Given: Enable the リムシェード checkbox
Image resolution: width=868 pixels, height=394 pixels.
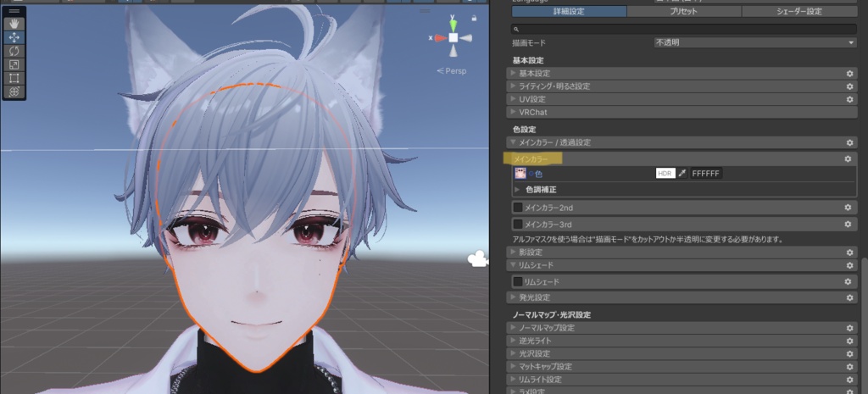Looking at the screenshot, I should 518,281.
